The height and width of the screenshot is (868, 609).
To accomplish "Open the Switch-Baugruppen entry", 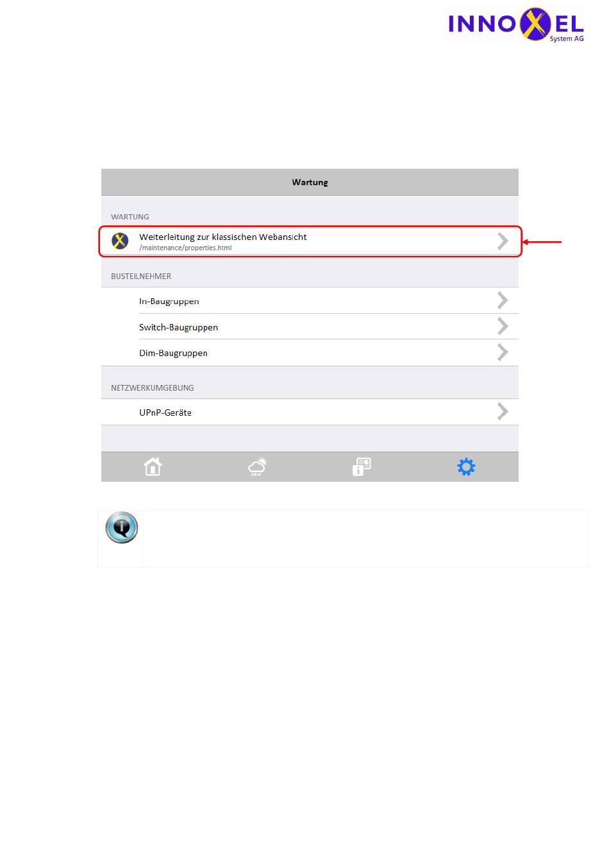I will point(310,327).
